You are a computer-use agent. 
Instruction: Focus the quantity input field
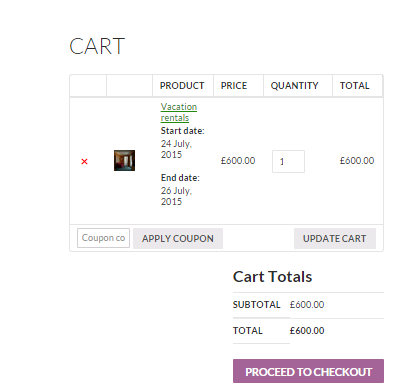tap(288, 162)
